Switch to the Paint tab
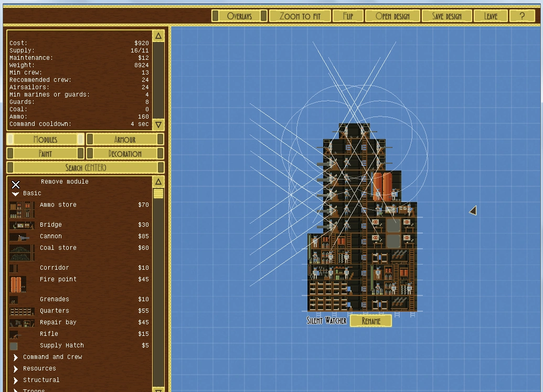543x392 pixels. 45,154
